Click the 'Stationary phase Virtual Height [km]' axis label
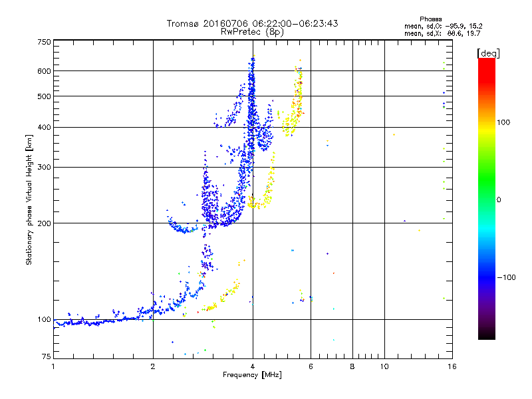This screenshot has height=399, width=532. tap(29, 200)
